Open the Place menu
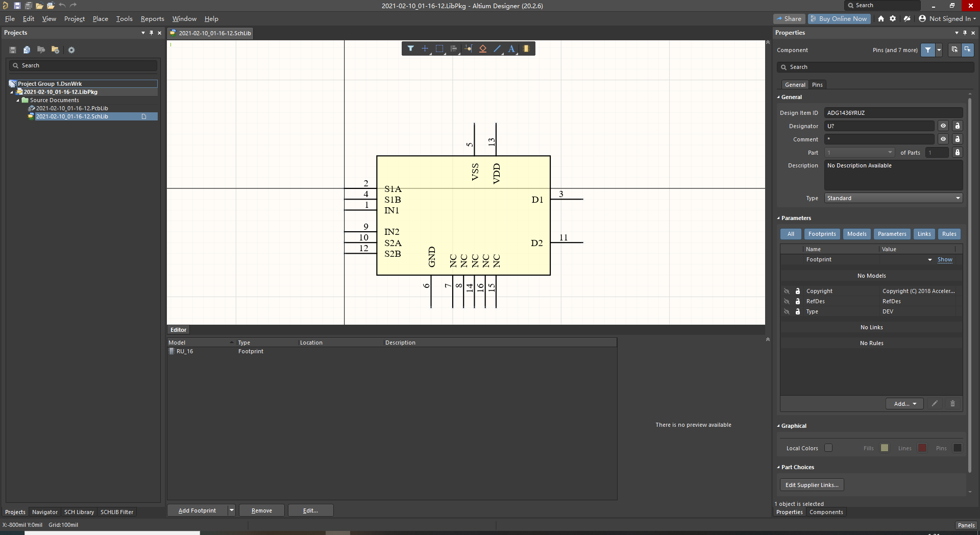 click(x=100, y=19)
